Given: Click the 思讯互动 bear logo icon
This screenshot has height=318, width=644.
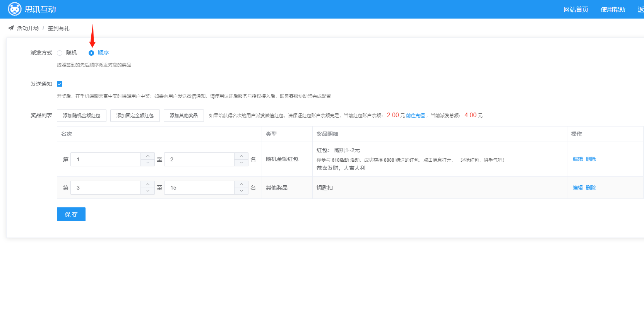Looking at the screenshot, I should tap(15, 9).
